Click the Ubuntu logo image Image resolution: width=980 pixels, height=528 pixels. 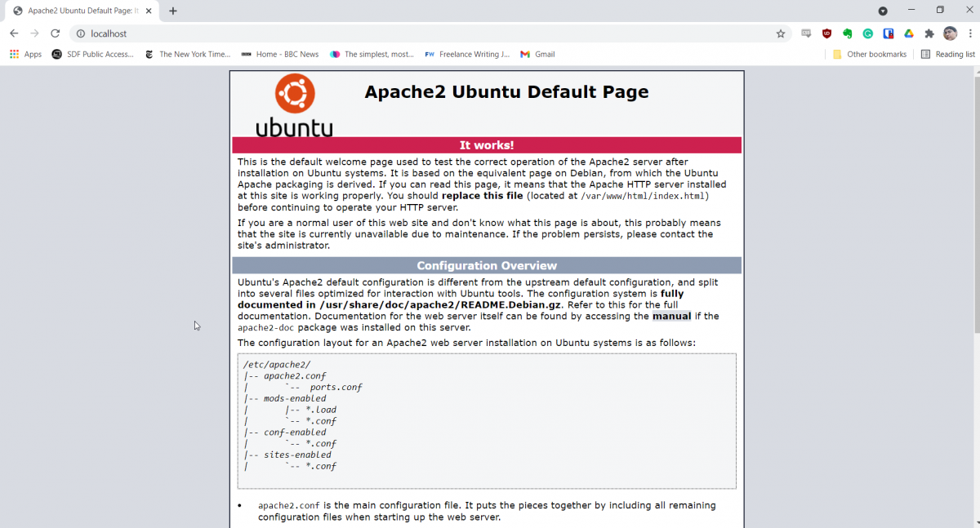(294, 104)
